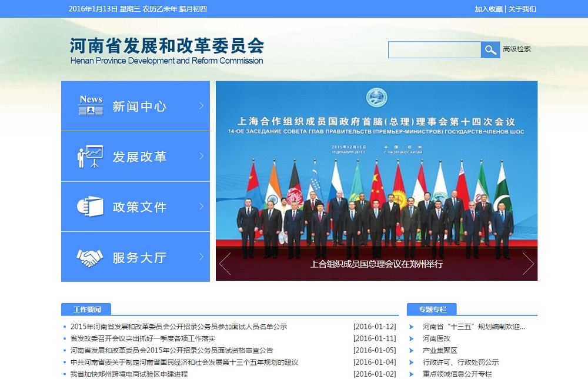Screen dimensions: 588x379
Task: Open news 中共河南省委关于制定...第十三个五年规划的建议
Action: (184, 363)
